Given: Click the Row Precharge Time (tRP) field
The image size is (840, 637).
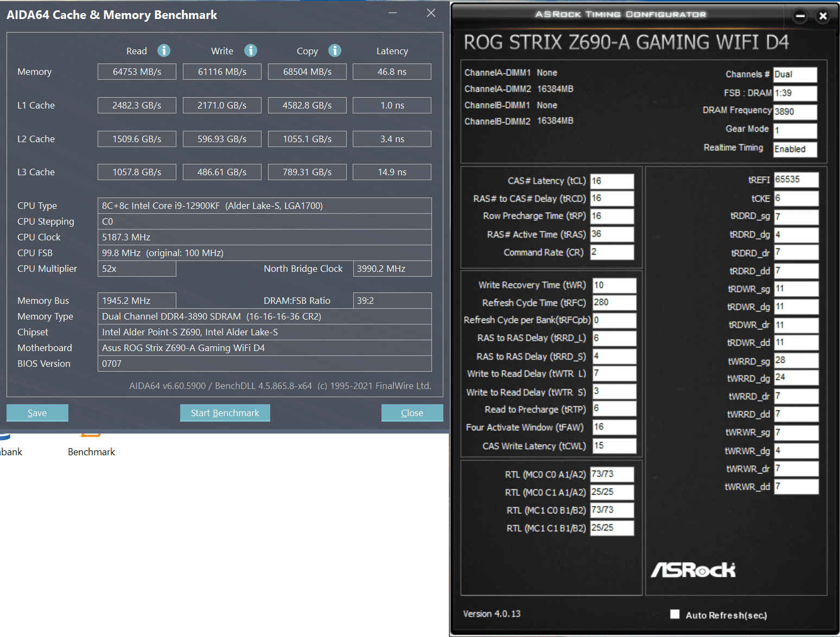Looking at the screenshot, I should 612,216.
